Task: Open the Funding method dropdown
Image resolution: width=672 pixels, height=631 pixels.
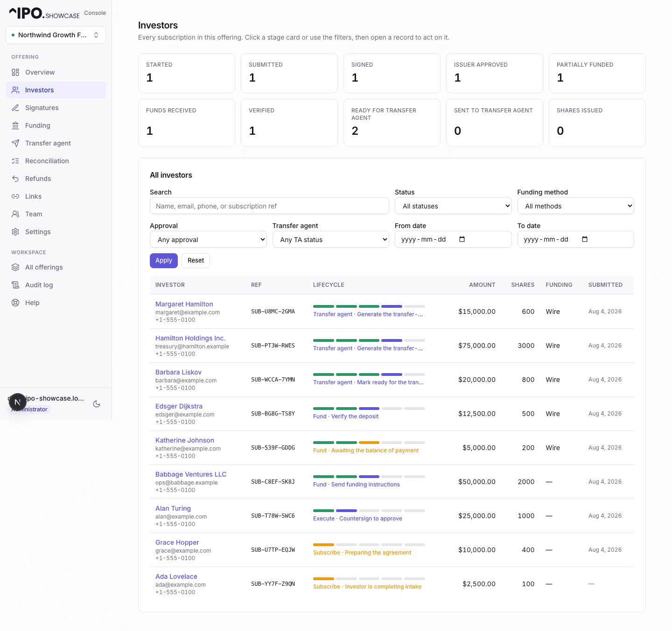Action: click(576, 206)
